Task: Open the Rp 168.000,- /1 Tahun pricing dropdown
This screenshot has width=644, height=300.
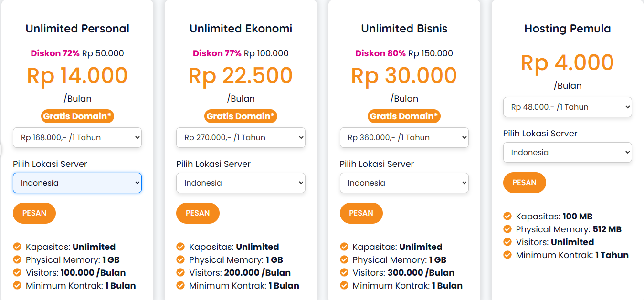Action: tap(77, 137)
